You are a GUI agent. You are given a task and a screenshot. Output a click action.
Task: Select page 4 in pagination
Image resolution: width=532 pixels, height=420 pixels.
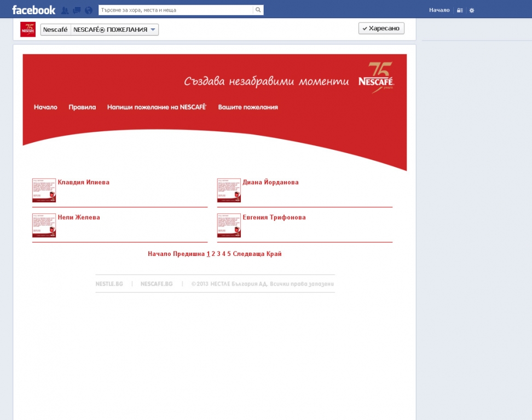pos(224,254)
